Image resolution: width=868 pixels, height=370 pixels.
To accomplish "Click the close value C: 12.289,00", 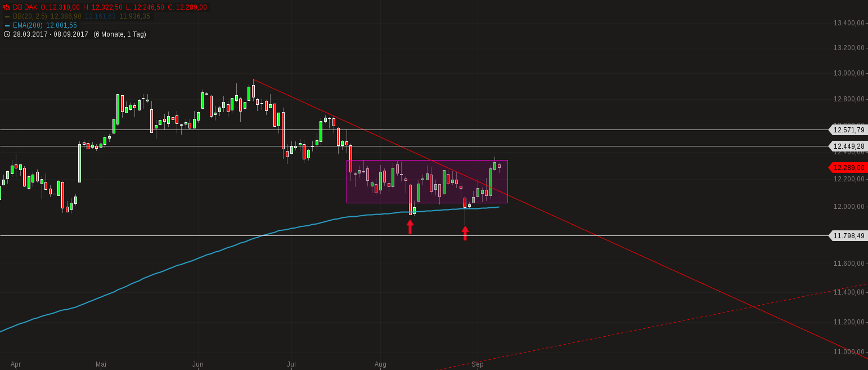I will click(187, 7).
